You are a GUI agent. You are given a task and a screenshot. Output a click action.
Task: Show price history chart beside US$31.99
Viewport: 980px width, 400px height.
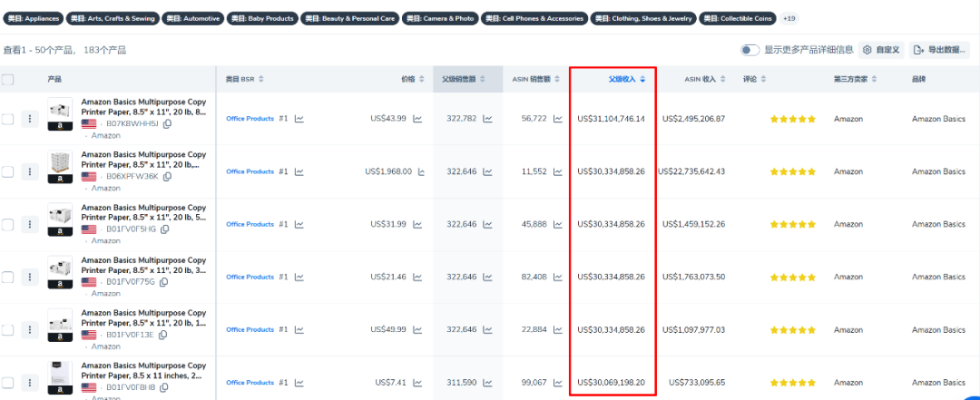[416, 224]
